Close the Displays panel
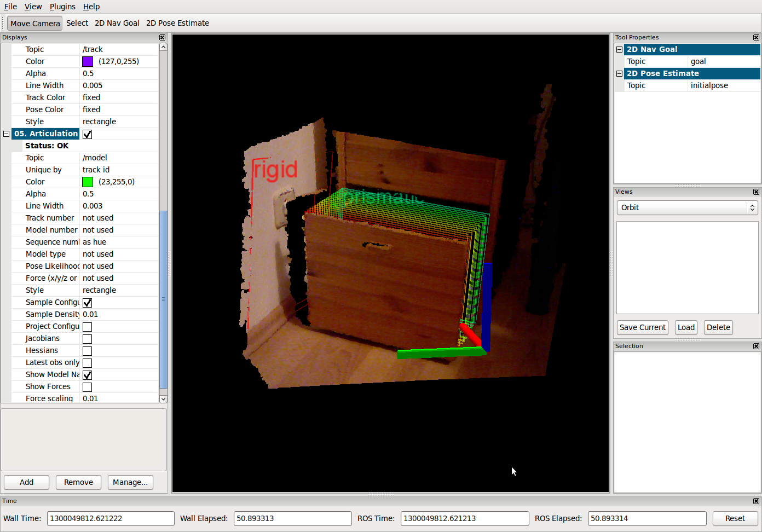762x532 pixels. (162, 38)
